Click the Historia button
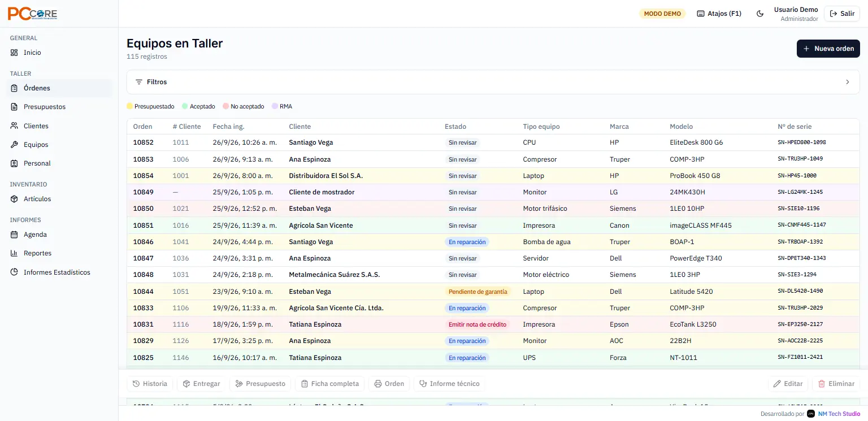Image resolution: width=868 pixels, height=421 pixels. (x=150, y=384)
